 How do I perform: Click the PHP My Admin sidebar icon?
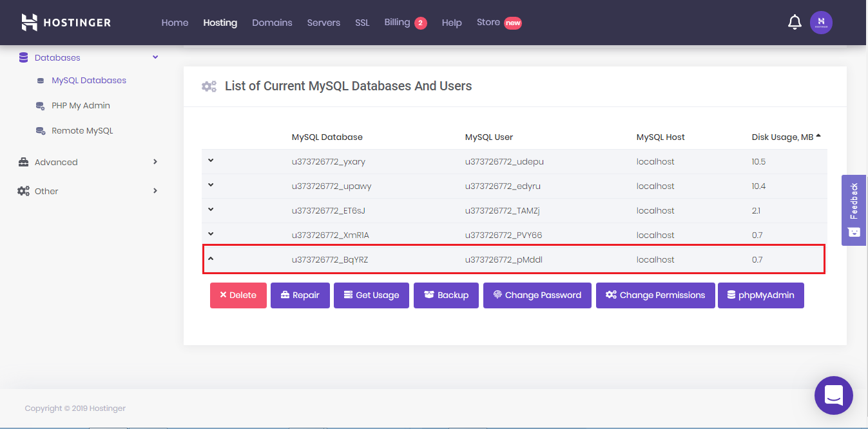tap(41, 106)
